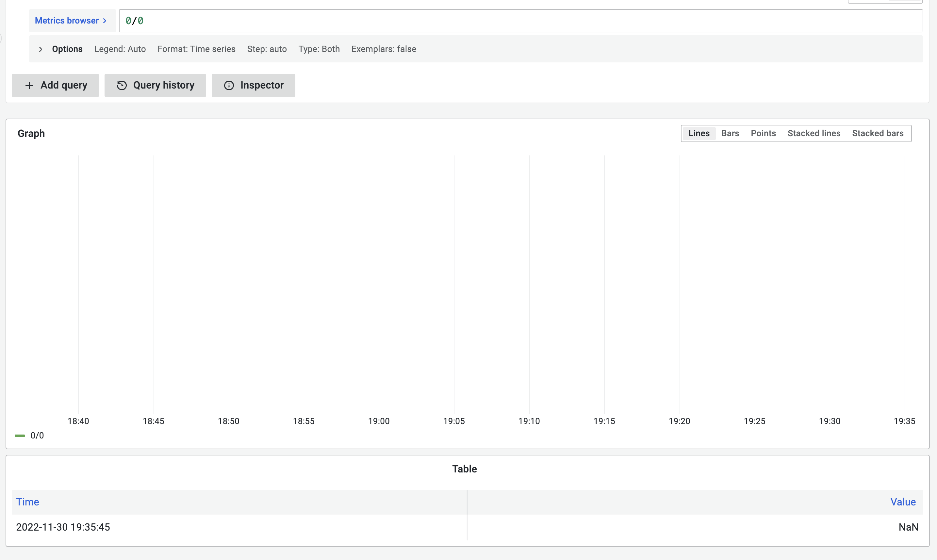Enable Stacked bars view
Viewport: 937px width, 560px height.
(878, 133)
